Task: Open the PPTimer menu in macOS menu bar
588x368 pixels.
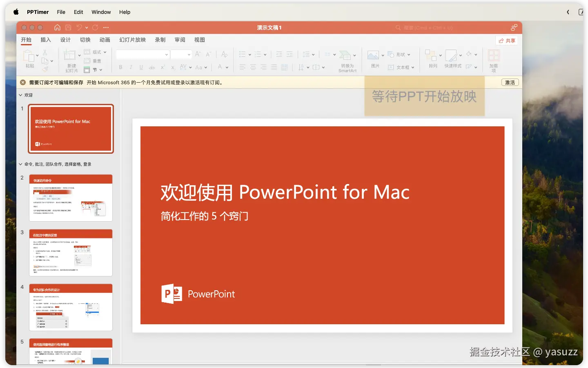Action: (38, 12)
